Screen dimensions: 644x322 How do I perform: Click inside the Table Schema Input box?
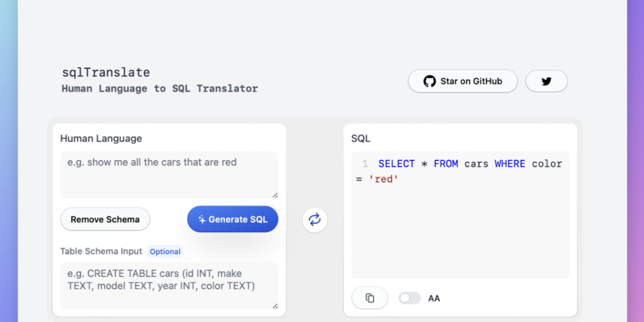tap(169, 284)
